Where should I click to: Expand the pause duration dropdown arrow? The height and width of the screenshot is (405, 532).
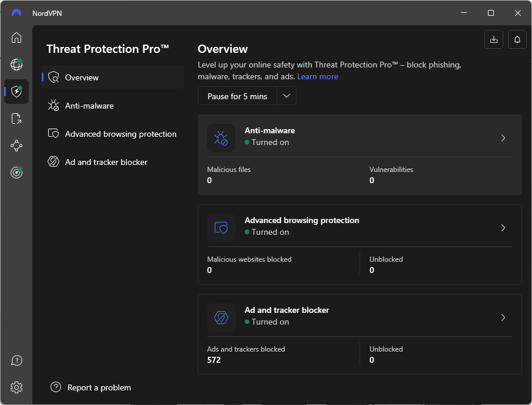click(287, 96)
